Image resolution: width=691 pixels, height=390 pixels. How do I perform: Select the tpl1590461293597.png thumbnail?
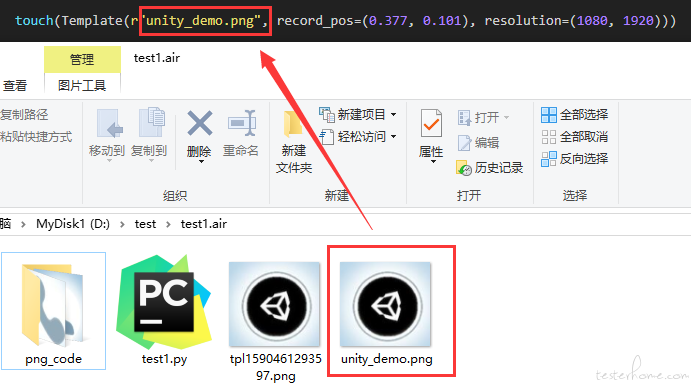[x=275, y=304]
